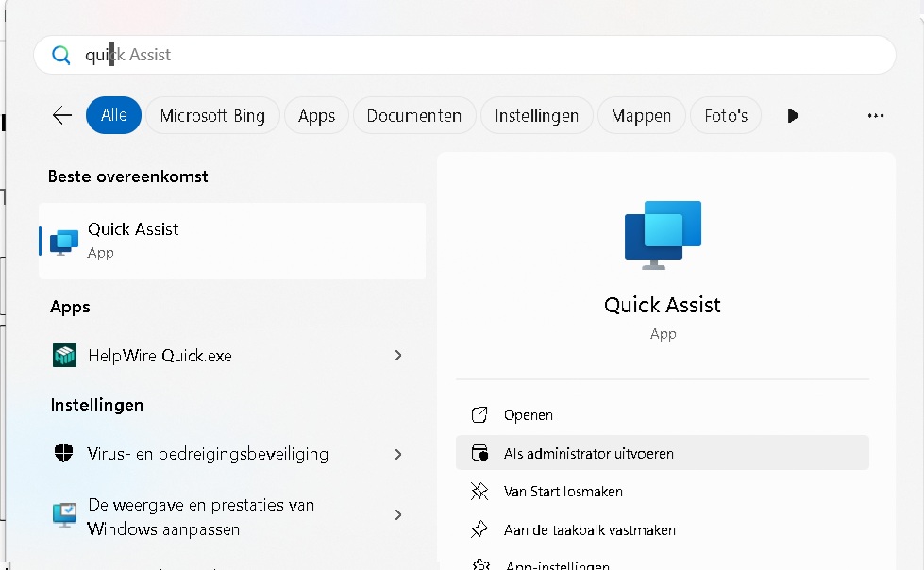Switch to the Apps filter
The image size is (924, 570).
(x=316, y=115)
